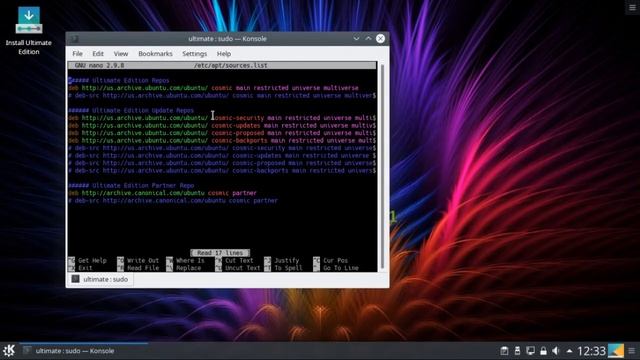Image resolution: width=640 pixels, height=360 pixels.
Task: Open the Help menu in Konsole
Action: click(x=224, y=53)
